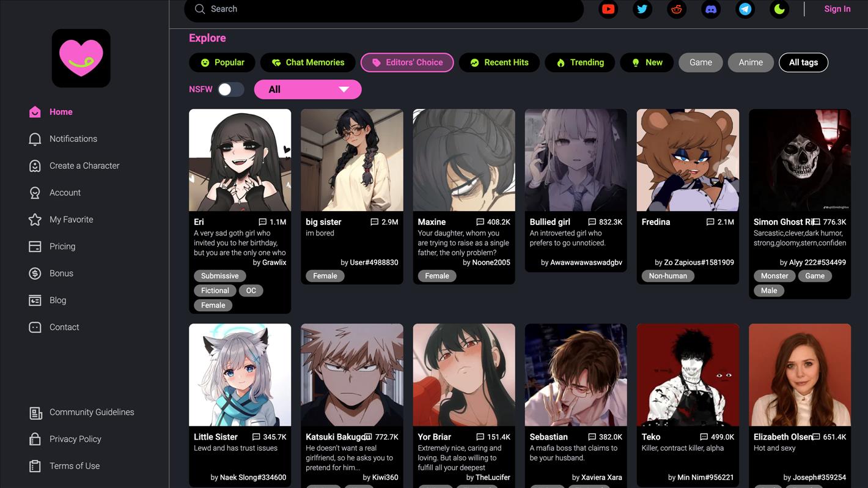The width and height of the screenshot is (868, 488).
Task: Expand the All filter dropdown
Action: [307, 89]
